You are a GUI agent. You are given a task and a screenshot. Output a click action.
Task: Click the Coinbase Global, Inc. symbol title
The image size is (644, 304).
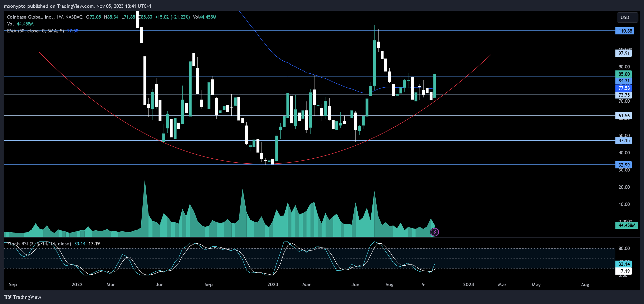coord(31,17)
